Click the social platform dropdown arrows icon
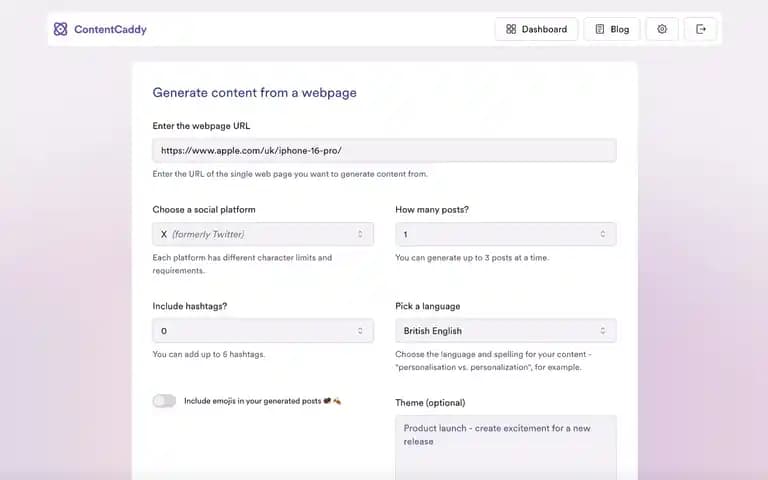768x480 pixels. tap(360, 234)
